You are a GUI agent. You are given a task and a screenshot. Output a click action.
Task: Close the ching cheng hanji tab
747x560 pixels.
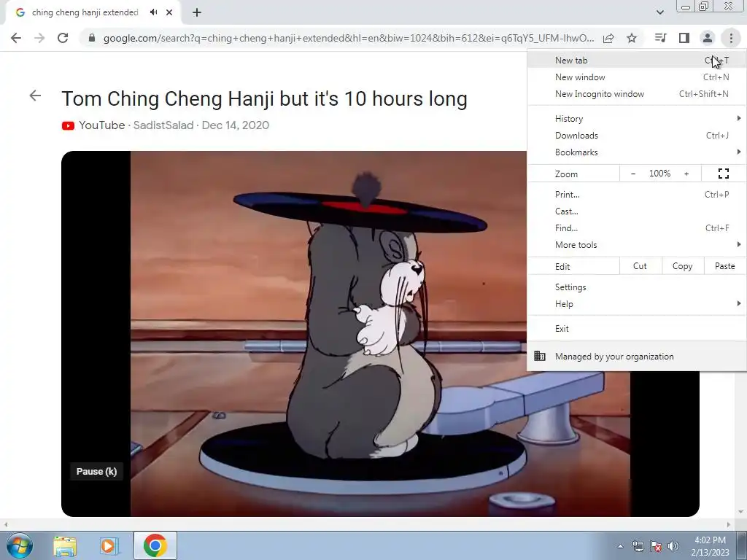(x=169, y=12)
